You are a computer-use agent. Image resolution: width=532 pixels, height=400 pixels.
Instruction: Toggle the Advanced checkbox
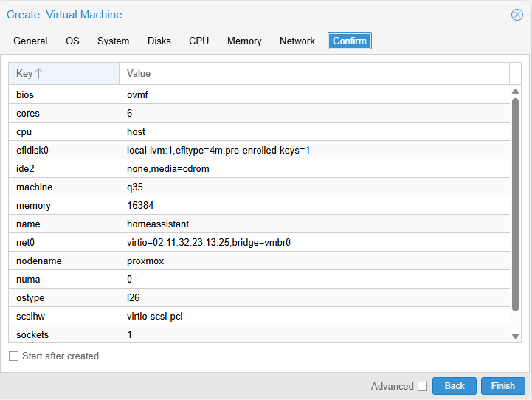[422, 386]
